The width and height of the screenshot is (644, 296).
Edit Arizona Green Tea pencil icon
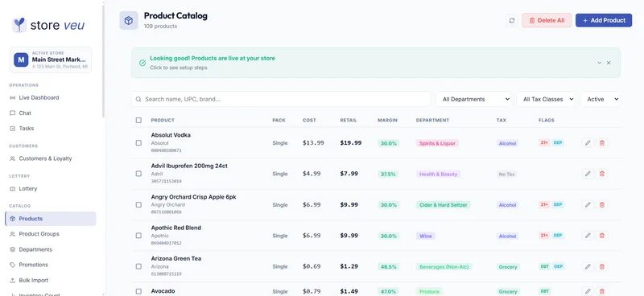[588, 266]
